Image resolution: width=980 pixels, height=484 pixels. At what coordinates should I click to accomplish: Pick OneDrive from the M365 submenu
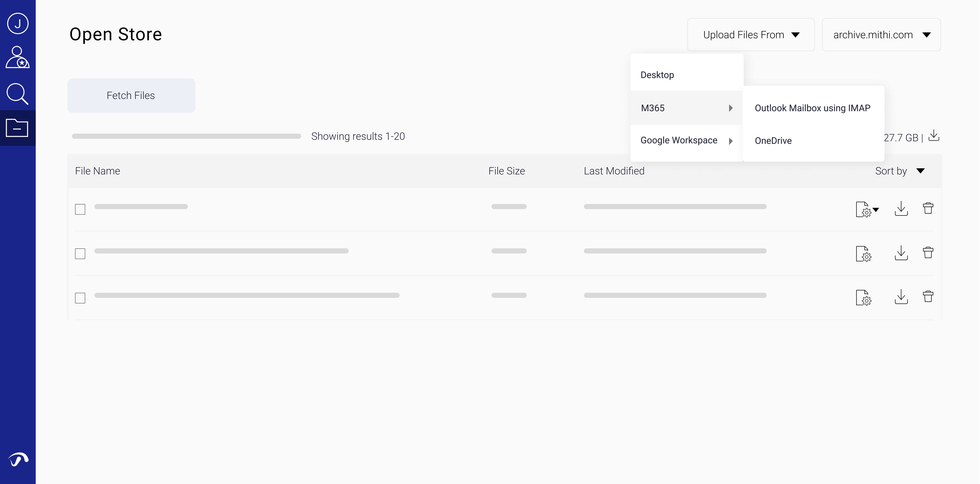click(773, 141)
